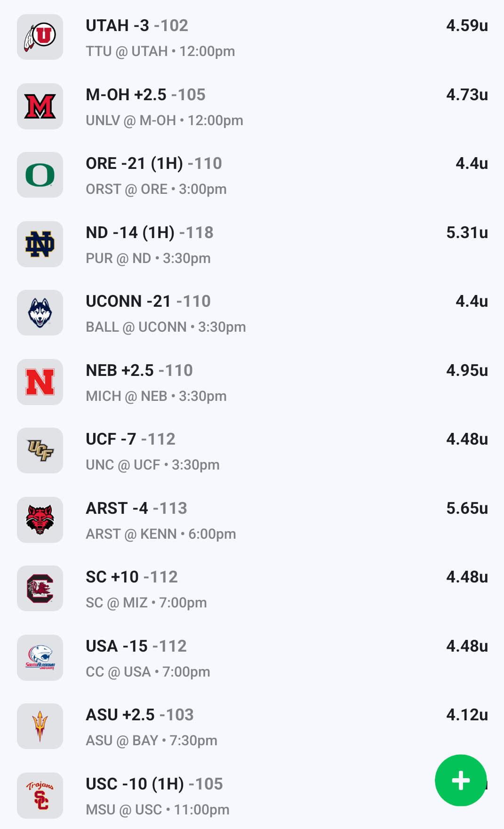Tap the Miami Ohio red M logo
This screenshot has height=829, width=504.
coord(40,106)
